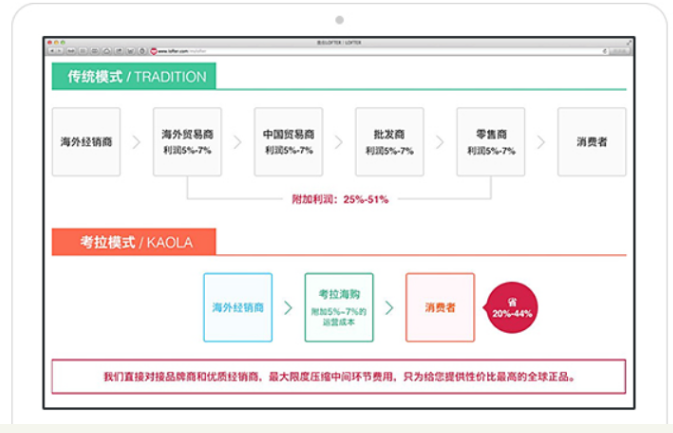Click the red 省 20%-44% savings badge
Image resolution: width=673 pixels, height=433 pixels.
click(x=511, y=307)
